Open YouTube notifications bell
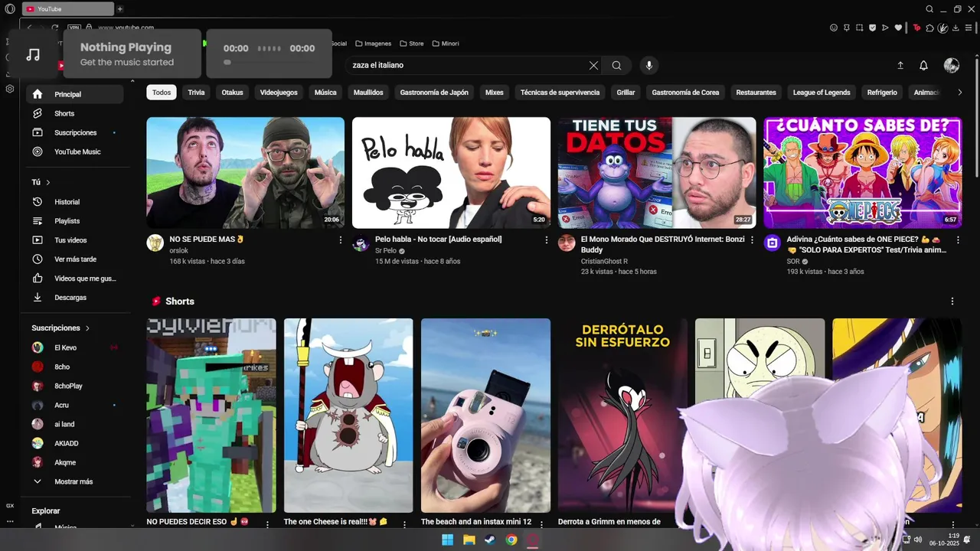 tap(924, 65)
